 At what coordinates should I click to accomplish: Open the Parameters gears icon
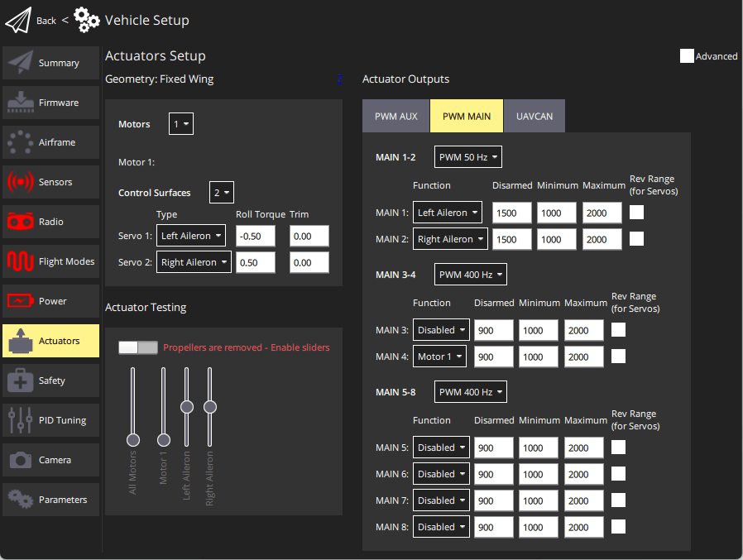(20, 500)
